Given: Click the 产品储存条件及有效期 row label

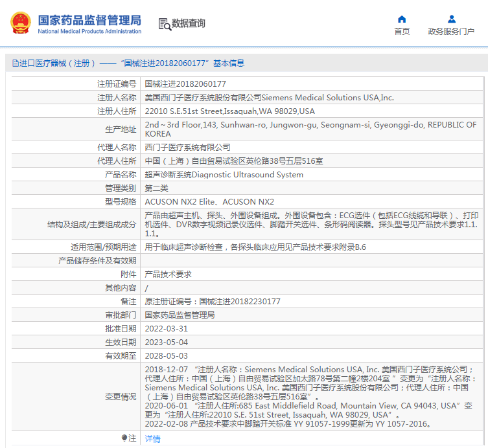Looking at the screenshot, I should pos(97,261).
